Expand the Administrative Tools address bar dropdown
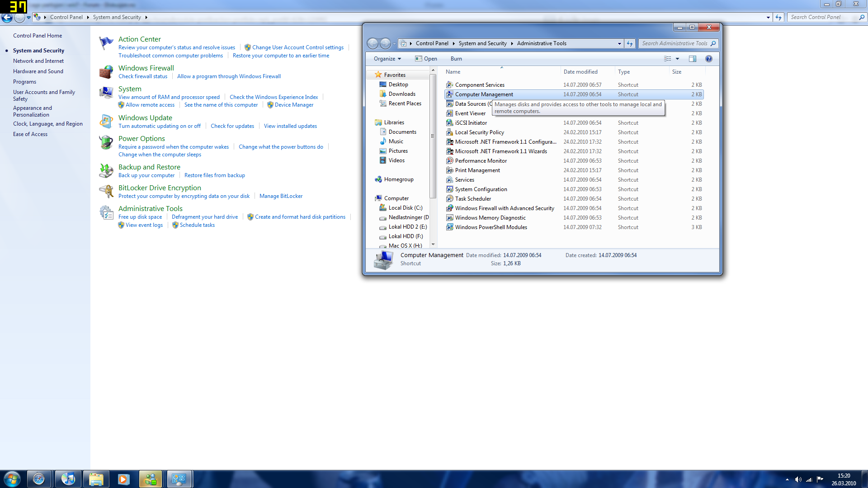The height and width of the screenshot is (488, 868). (x=619, y=43)
